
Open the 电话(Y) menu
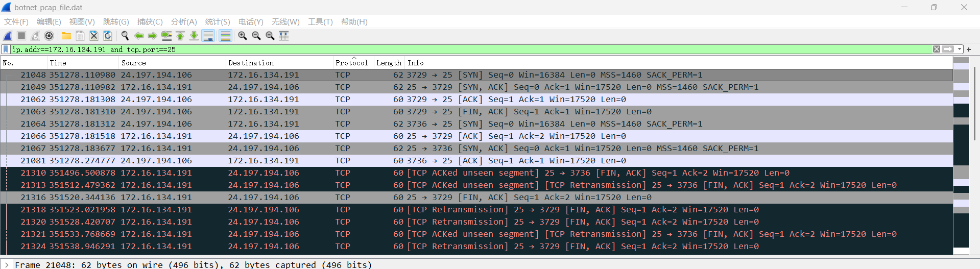[251, 22]
